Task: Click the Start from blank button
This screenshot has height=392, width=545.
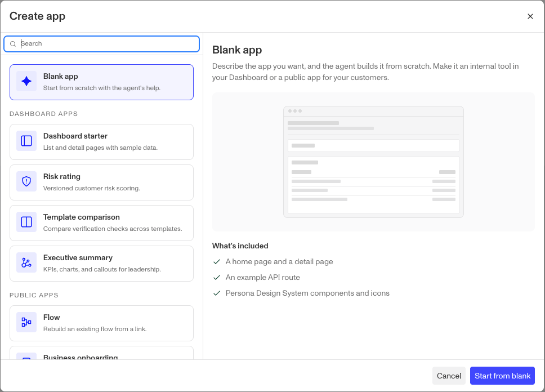Action: pos(502,376)
